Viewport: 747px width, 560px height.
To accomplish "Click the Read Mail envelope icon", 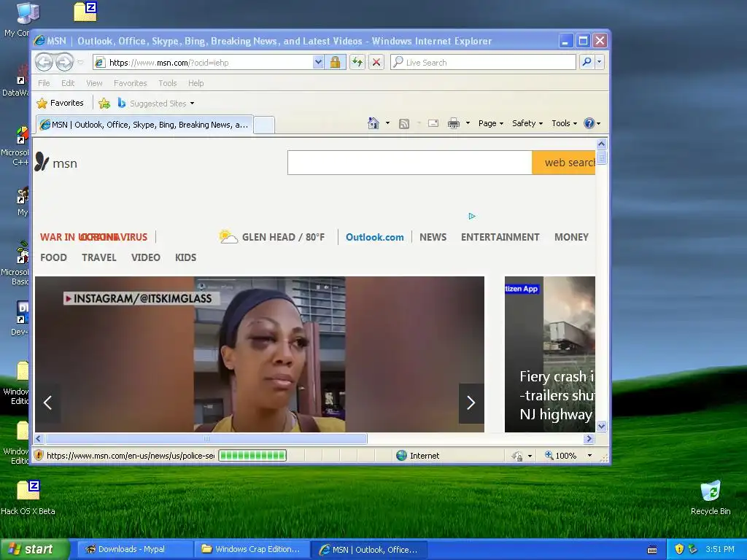I will point(433,123).
